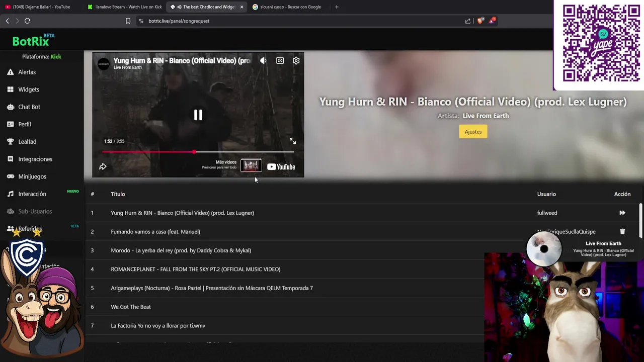644x362 pixels.
Task: Click the Kick platform label
Action: 56,57
